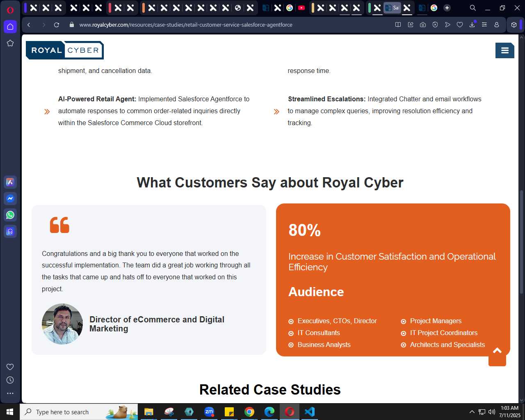Click the page vertical scrollbar thumb
Image resolution: width=525 pixels, height=420 pixels.
(x=521, y=242)
